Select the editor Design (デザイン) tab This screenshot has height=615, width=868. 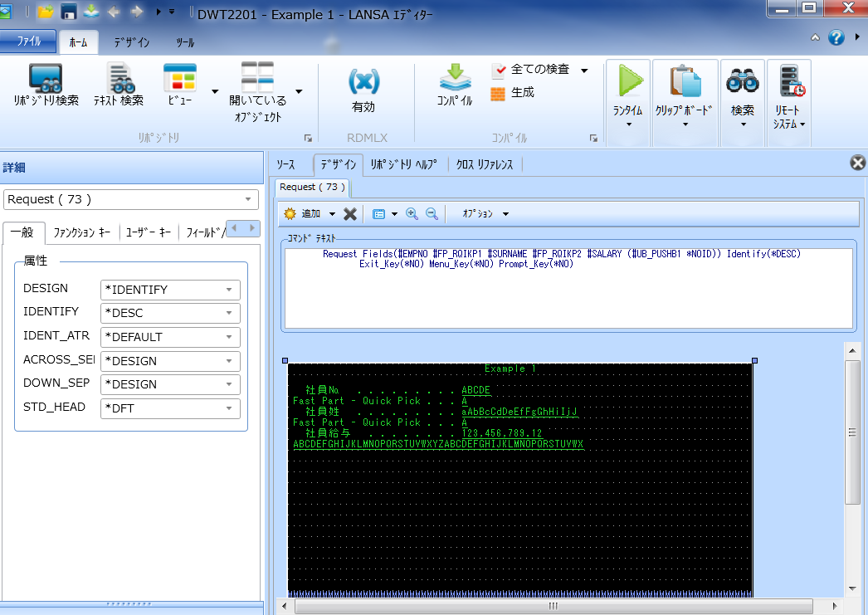339,164
